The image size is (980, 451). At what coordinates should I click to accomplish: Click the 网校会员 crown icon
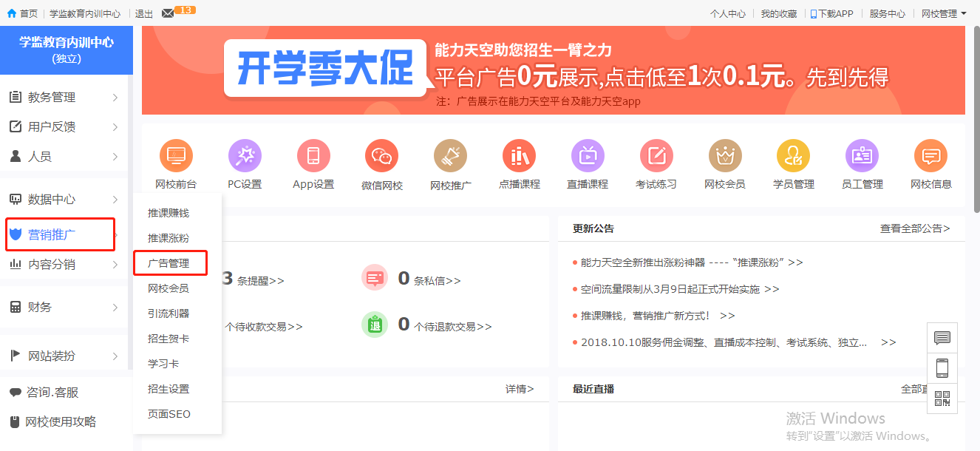[x=724, y=156]
